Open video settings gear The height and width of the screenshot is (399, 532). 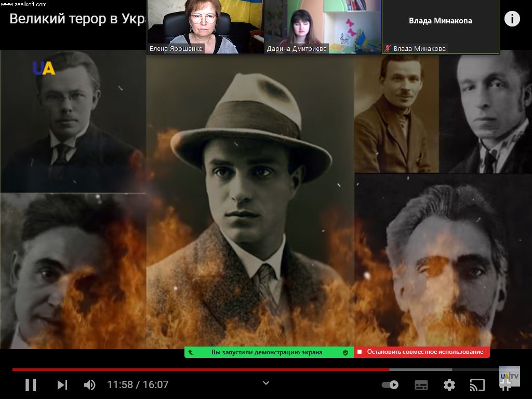tap(449, 385)
